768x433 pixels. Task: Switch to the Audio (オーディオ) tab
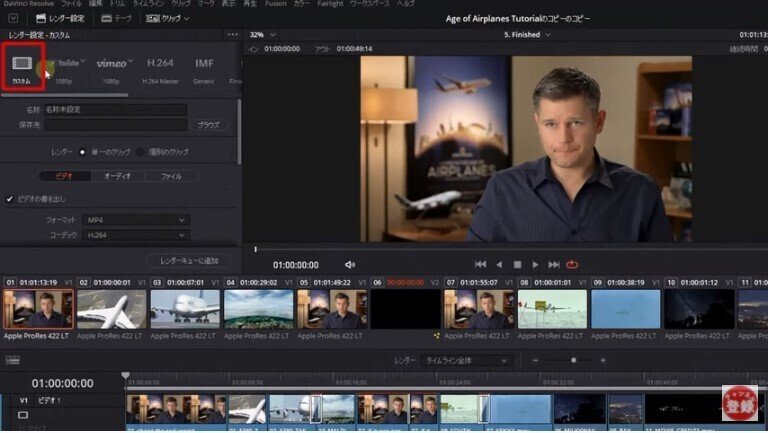(x=118, y=176)
